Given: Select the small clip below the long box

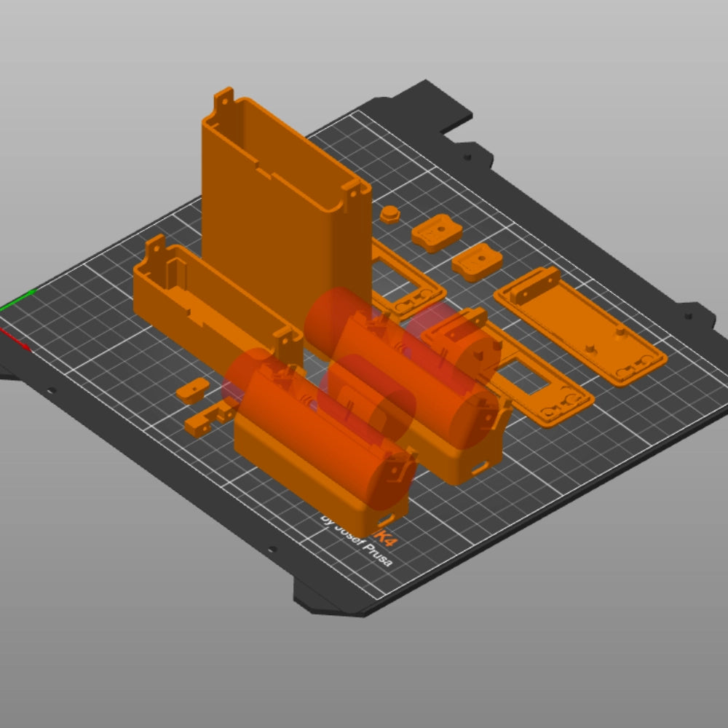Looking at the screenshot, I should tap(192, 391).
